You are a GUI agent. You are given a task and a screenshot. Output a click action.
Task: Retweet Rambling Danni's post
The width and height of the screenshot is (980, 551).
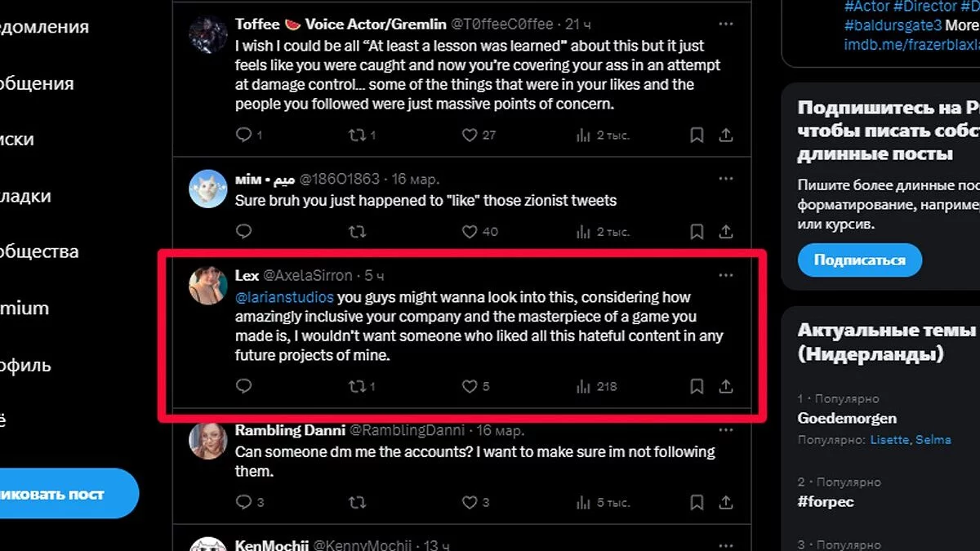click(357, 501)
